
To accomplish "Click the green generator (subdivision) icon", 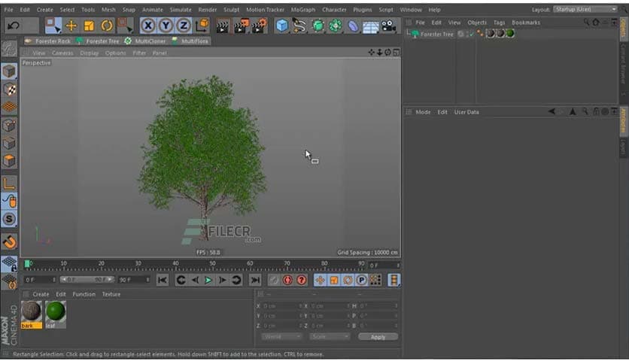I will click(x=318, y=26).
